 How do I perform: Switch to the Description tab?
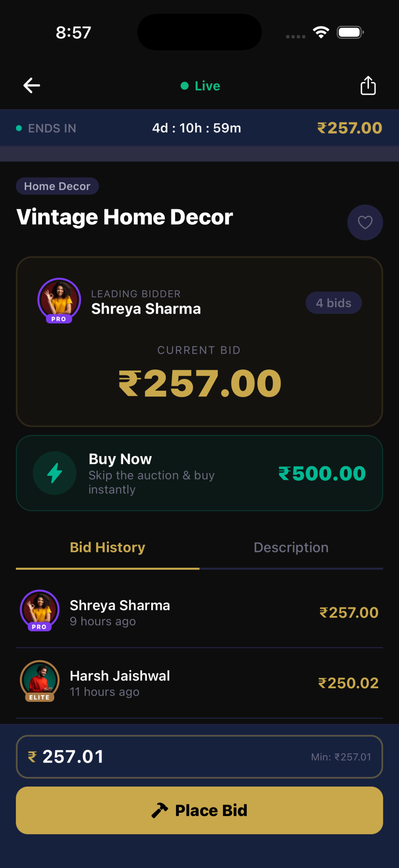[x=291, y=547]
